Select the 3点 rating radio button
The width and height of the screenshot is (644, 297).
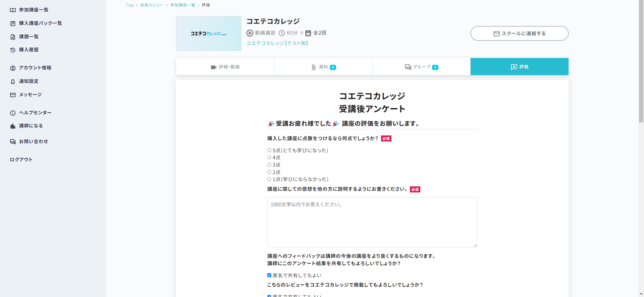[269, 165]
